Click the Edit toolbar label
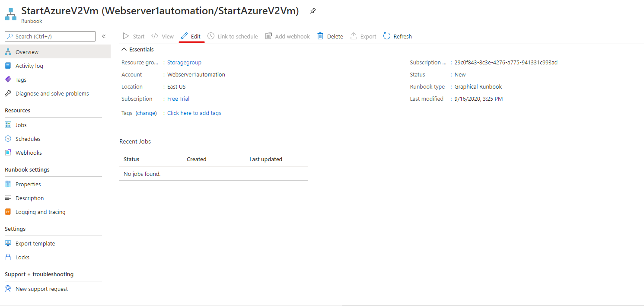The height and width of the screenshot is (306, 644). pyautogui.click(x=196, y=37)
